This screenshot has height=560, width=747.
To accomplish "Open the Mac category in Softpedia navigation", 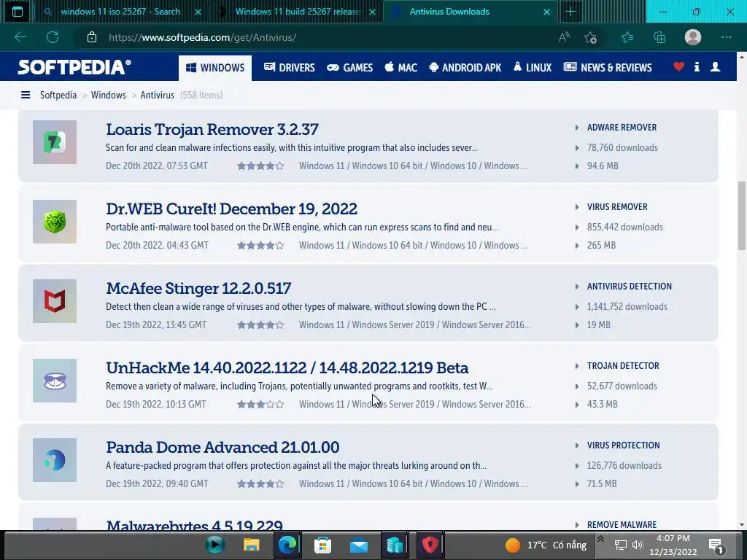I will (400, 68).
